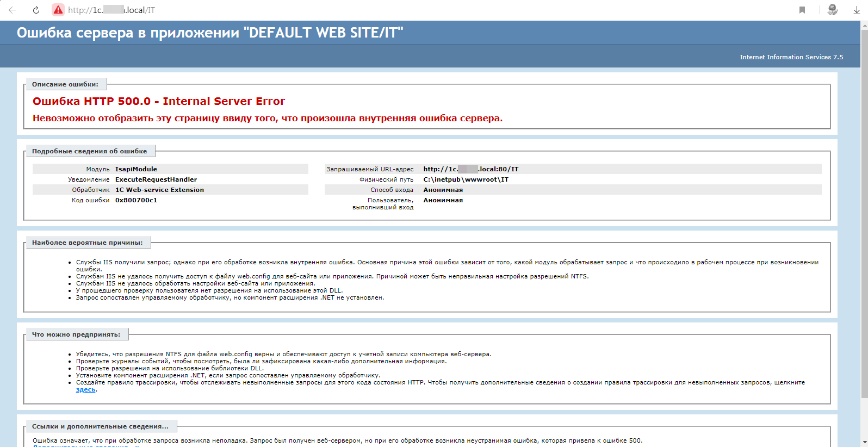
Task: Click the vertical scrollbar thumb
Action: coord(864,212)
